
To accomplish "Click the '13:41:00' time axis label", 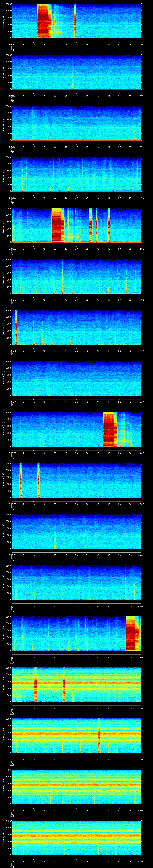I will pos(12,249).
